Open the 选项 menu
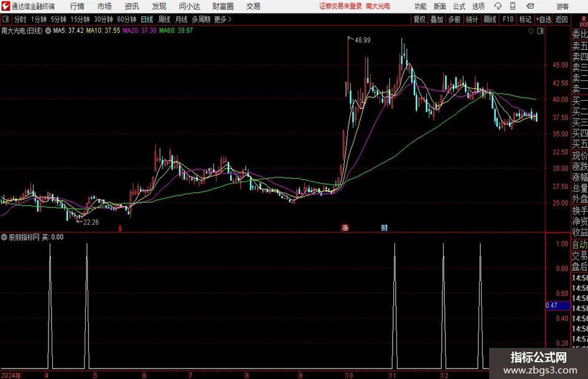Viewport: 588px width, 379px height. pos(478,6)
